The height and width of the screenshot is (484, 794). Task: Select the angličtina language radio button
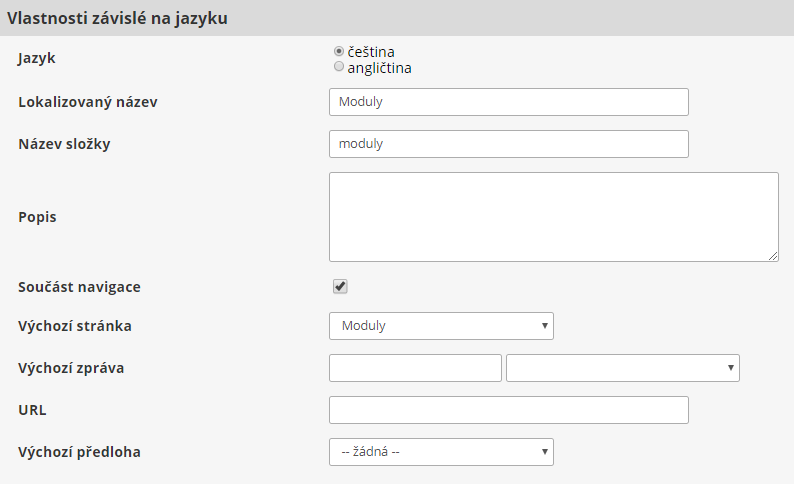click(x=339, y=67)
